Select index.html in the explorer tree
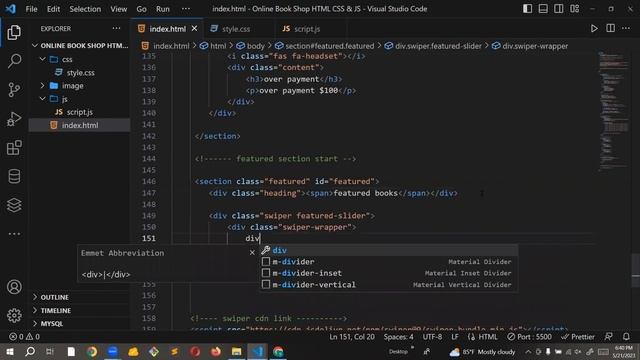 point(80,125)
